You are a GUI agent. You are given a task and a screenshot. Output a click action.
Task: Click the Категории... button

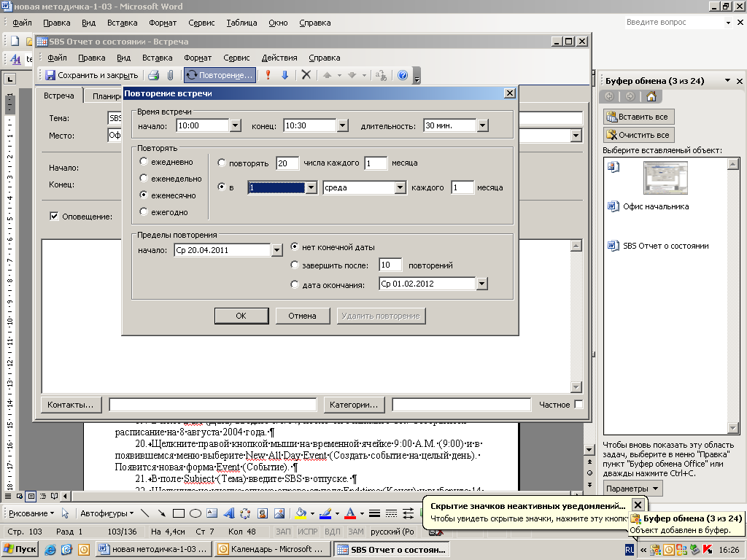pyautogui.click(x=354, y=405)
